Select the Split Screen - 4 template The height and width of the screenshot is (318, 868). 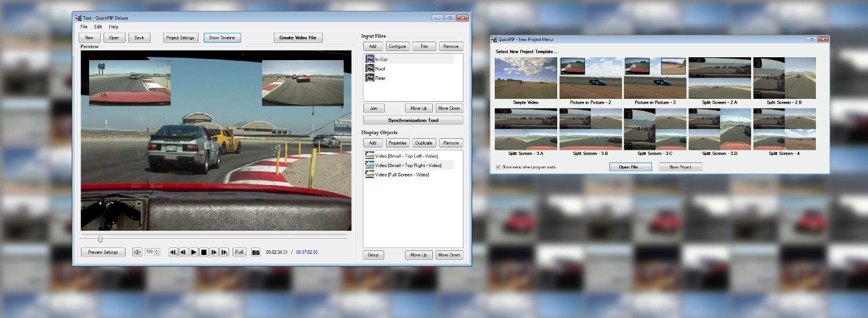coord(785,130)
